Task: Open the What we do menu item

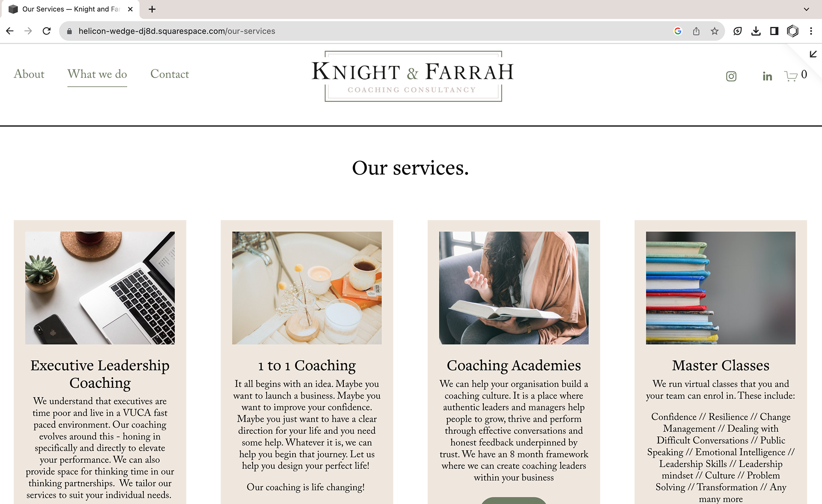Action: [x=97, y=74]
